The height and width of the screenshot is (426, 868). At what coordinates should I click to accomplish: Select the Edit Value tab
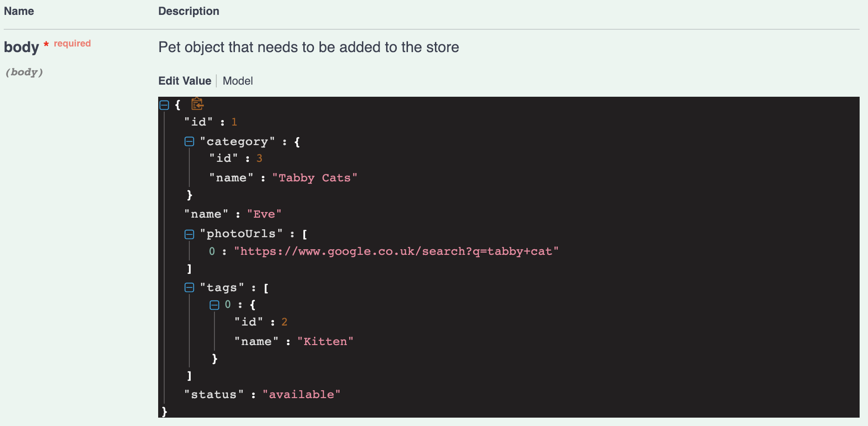pyautogui.click(x=185, y=81)
